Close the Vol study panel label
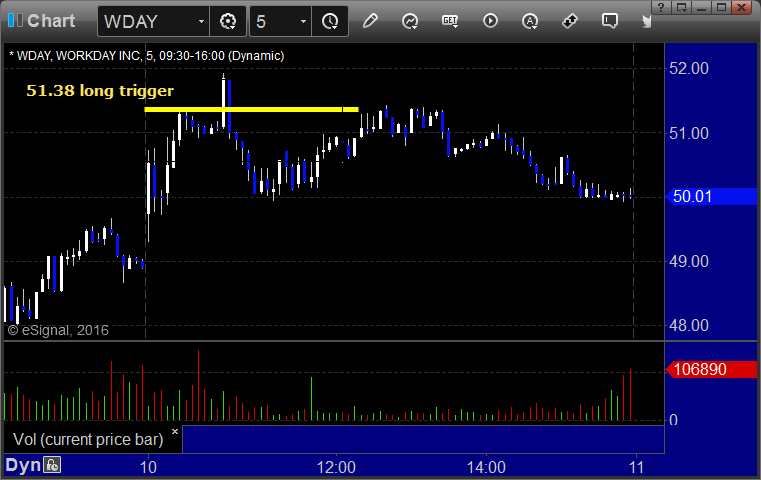 click(x=175, y=431)
